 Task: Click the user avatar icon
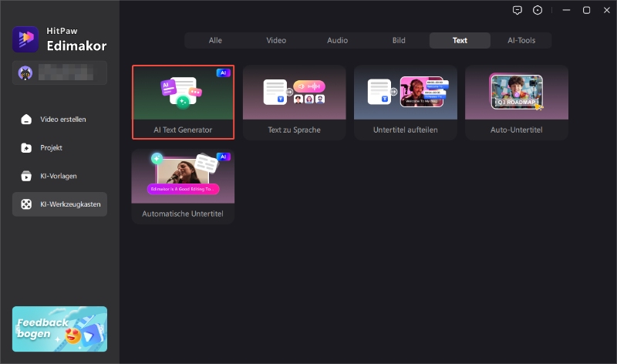(25, 72)
